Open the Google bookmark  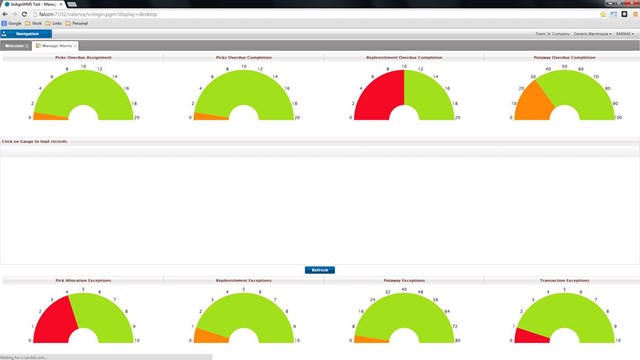click(x=11, y=23)
